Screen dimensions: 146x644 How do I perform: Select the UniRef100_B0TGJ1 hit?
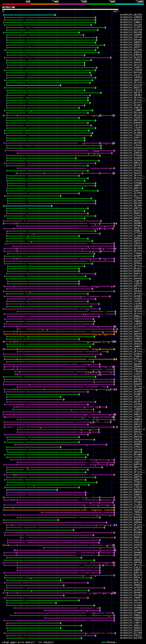click(131, 359)
